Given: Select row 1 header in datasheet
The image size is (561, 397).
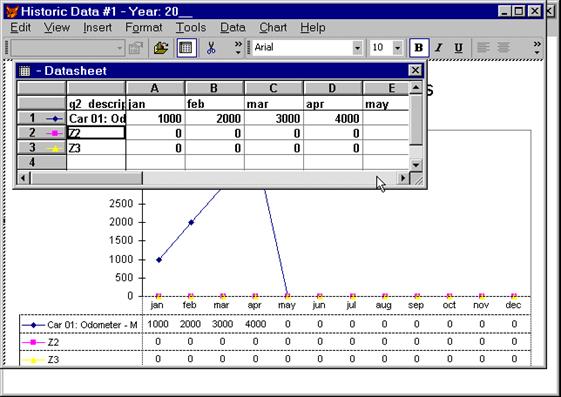Looking at the screenshot, I should point(42,118).
